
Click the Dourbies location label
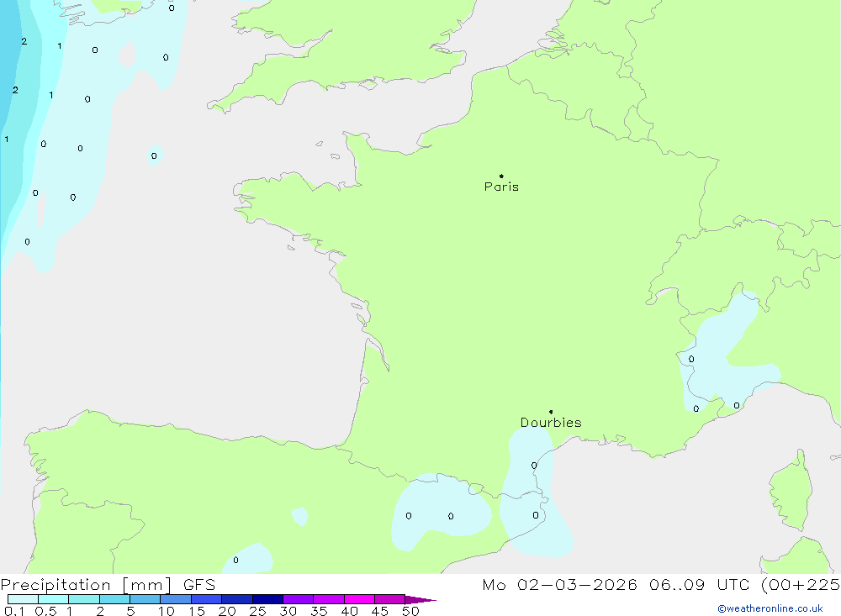click(551, 423)
